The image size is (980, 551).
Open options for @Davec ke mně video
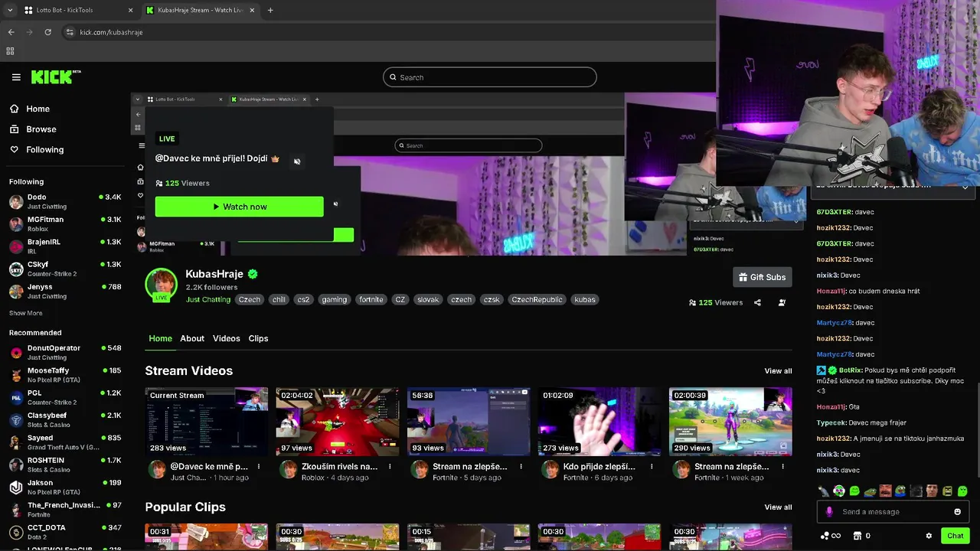click(259, 466)
